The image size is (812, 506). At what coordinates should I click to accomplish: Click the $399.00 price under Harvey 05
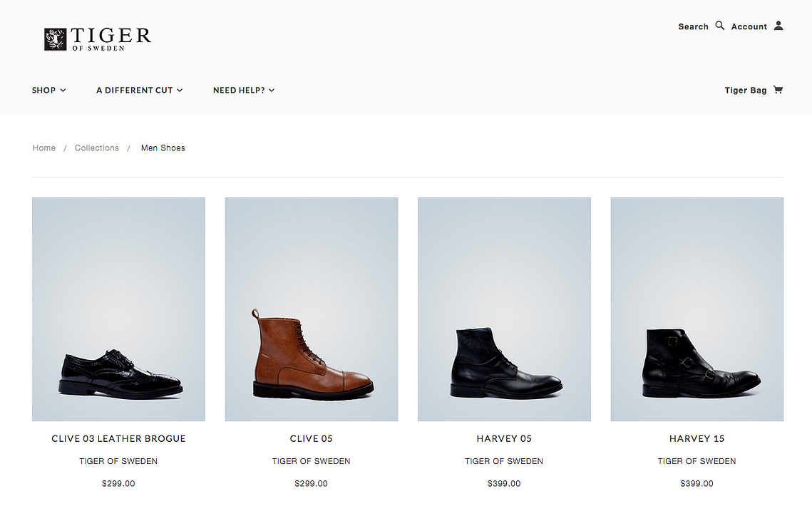(x=505, y=484)
